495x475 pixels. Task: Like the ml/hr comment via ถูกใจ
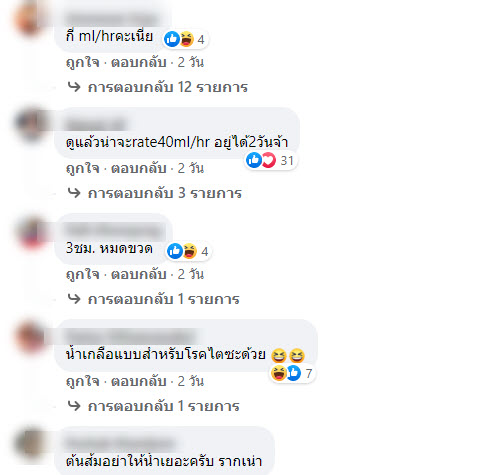point(83,62)
